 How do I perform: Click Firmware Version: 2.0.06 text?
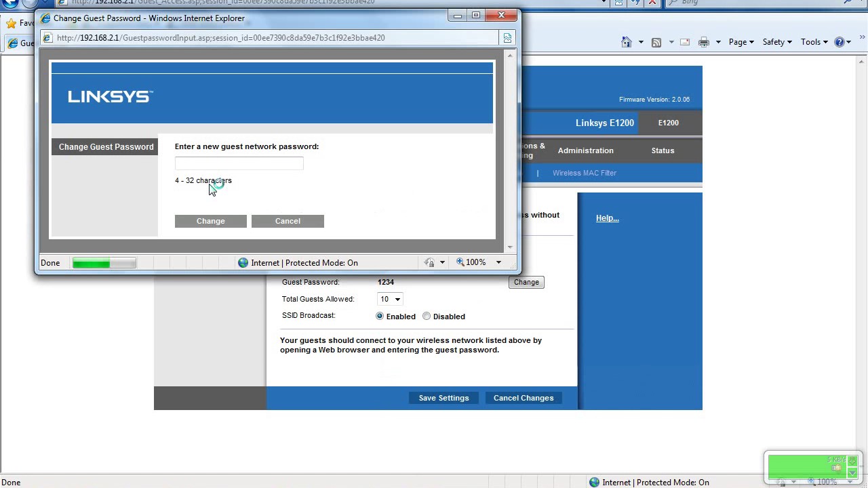point(654,100)
